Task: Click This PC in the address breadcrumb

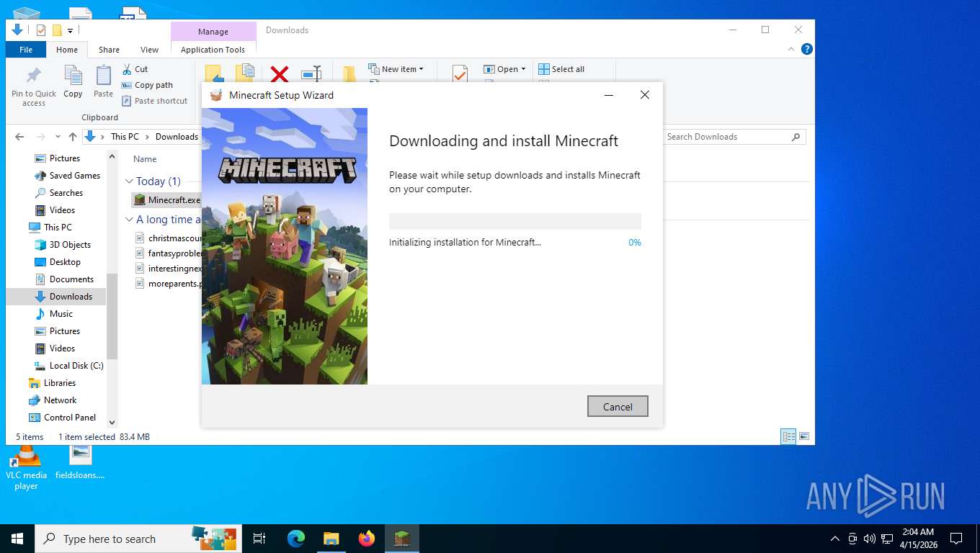Action: [125, 137]
